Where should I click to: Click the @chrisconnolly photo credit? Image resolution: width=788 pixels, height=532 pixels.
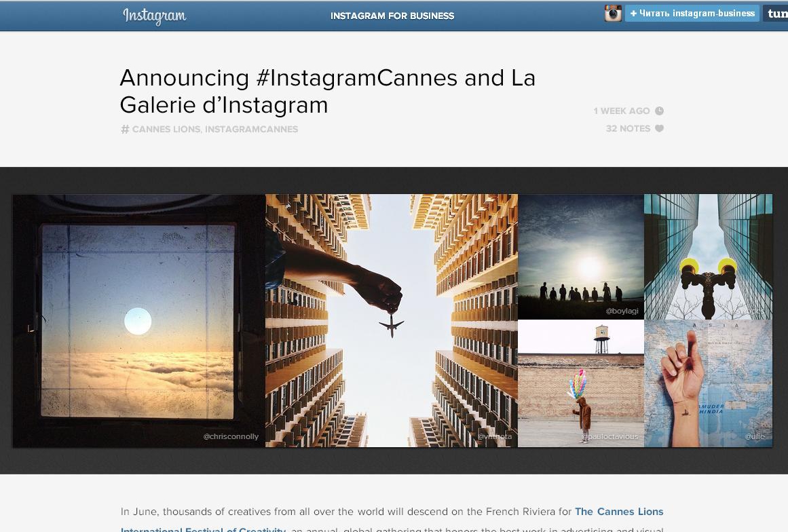point(231,436)
